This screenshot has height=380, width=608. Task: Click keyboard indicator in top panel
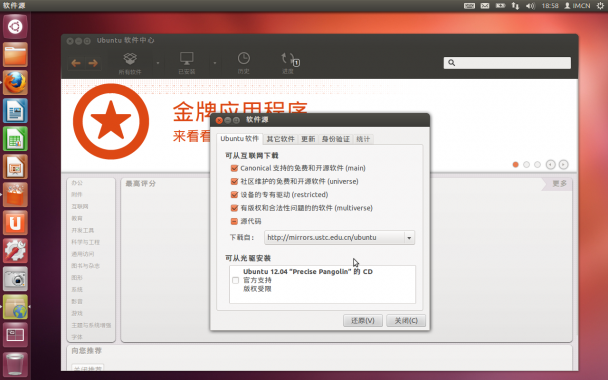(469, 6)
